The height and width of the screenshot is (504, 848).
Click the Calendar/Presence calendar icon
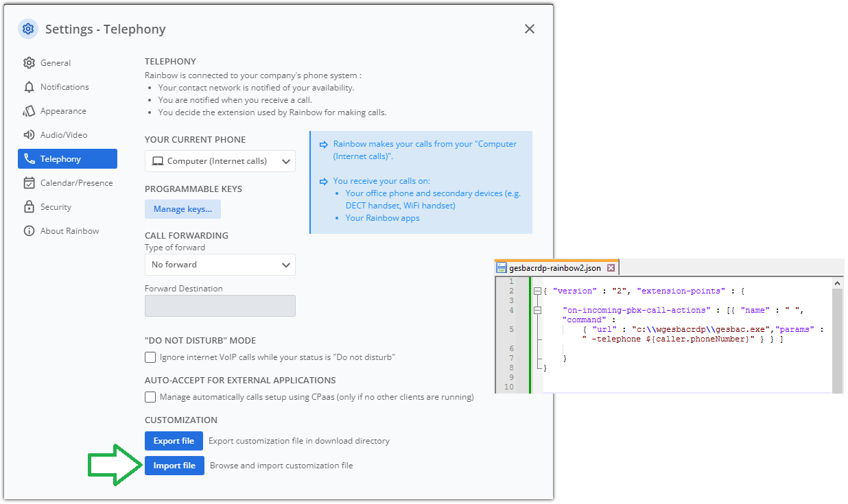coord(29,183)
